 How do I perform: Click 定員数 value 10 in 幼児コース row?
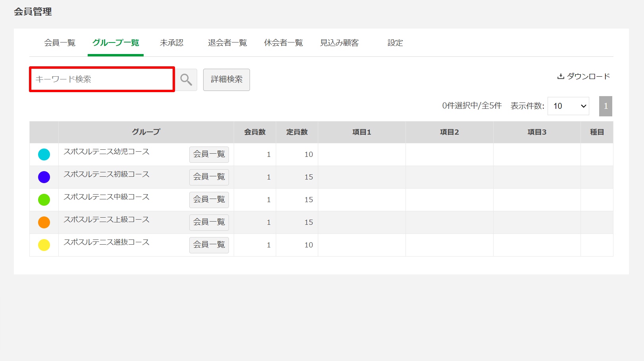(309, 154)
